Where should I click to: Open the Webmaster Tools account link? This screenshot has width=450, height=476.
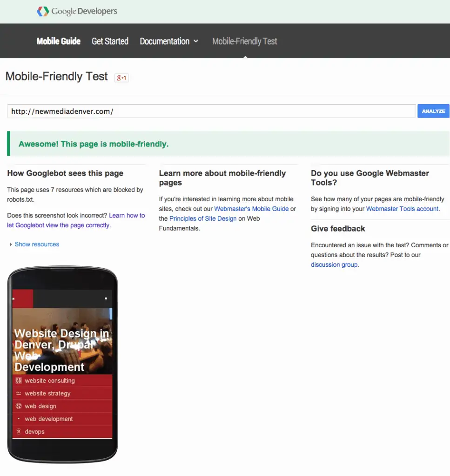(x=402, y=209)
